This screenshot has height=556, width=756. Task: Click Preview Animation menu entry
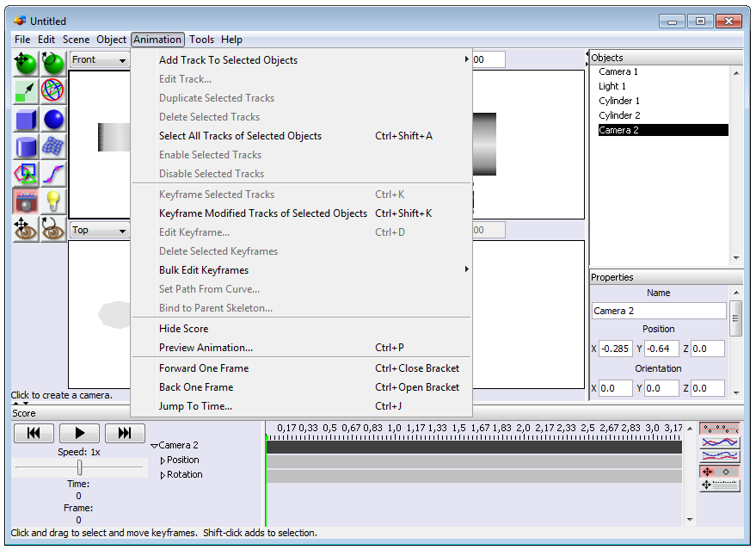[206, 348]
